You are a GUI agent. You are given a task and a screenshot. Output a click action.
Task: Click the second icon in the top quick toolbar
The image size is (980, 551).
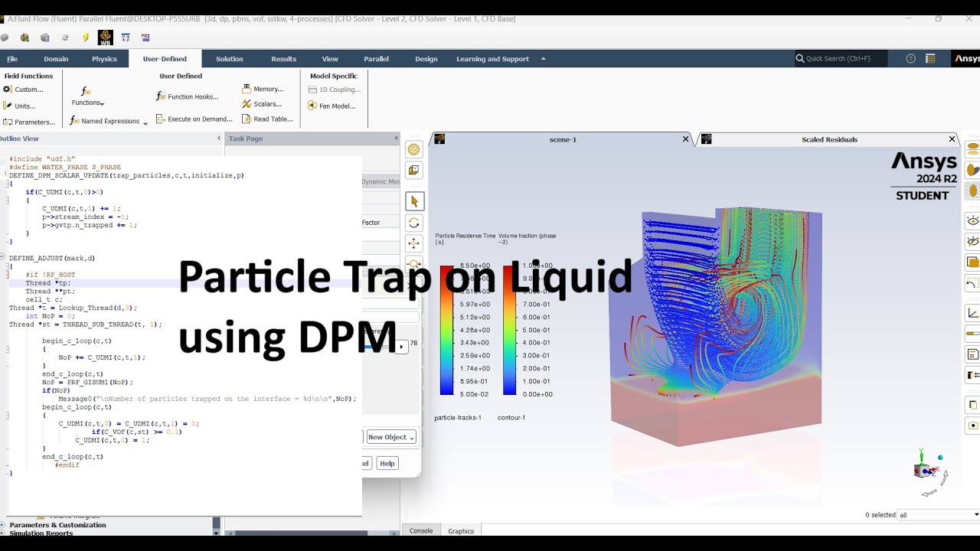tap(24, 37)
